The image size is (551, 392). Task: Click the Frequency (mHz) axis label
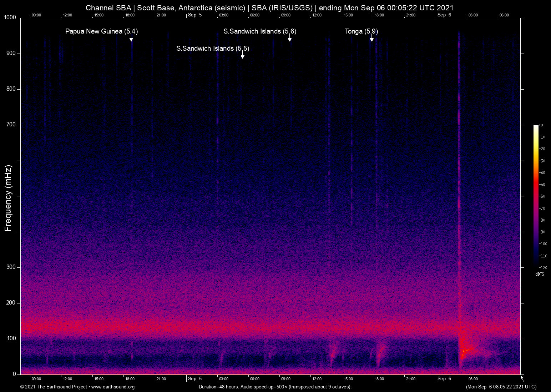pyautogui.click(x=7, y=195)
